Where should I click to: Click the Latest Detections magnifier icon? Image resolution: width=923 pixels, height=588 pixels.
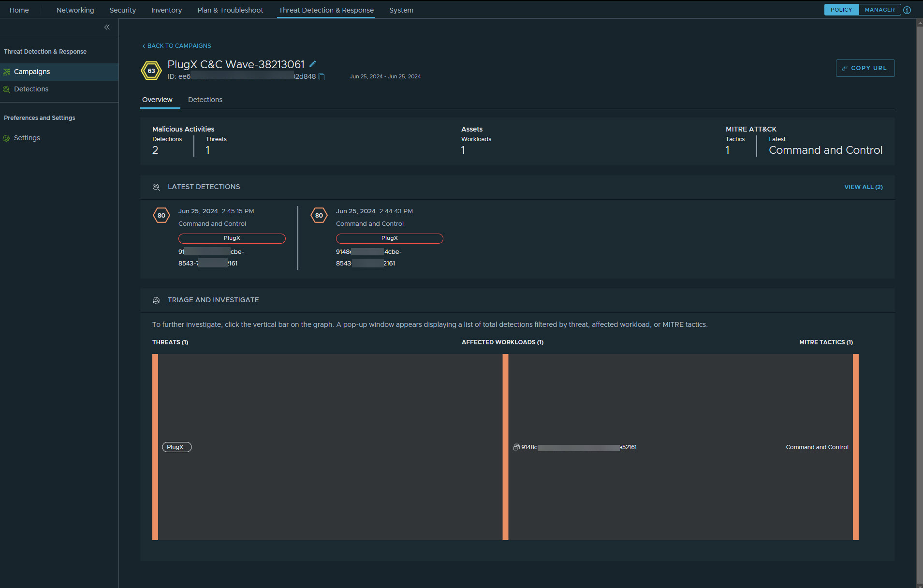[x=156, y=187]
